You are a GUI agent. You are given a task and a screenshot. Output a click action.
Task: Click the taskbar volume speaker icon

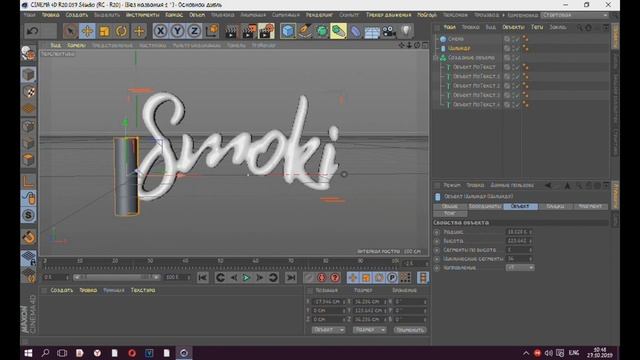[549, 353]
